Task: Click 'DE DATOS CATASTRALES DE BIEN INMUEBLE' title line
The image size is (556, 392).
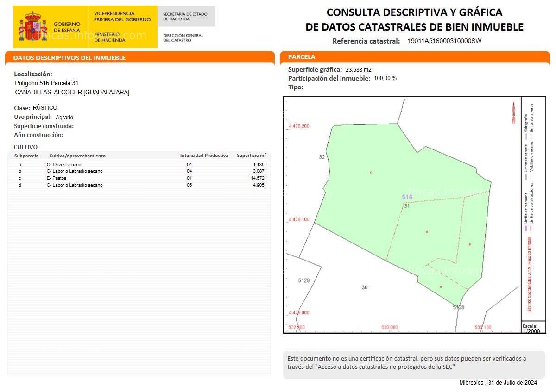Action: 414,27
